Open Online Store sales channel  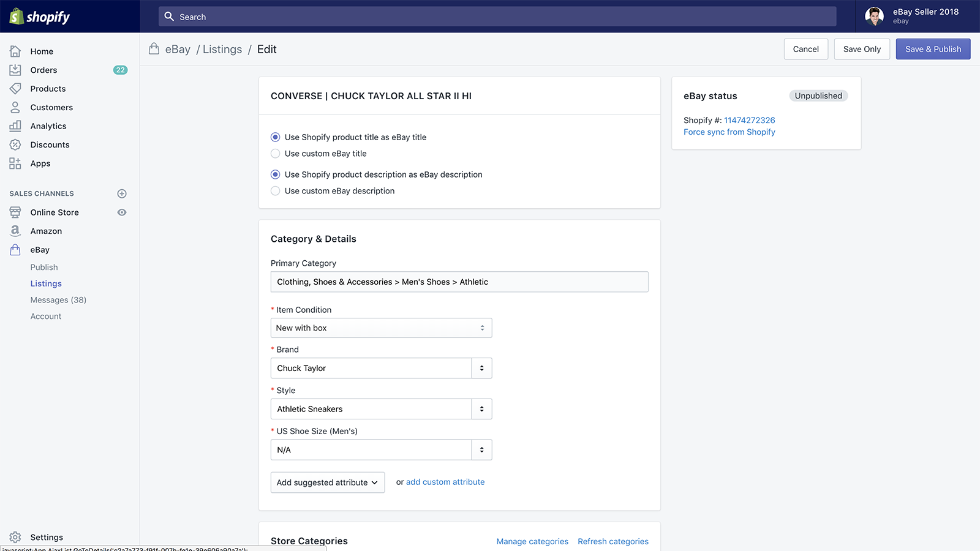tap(55, 212)
